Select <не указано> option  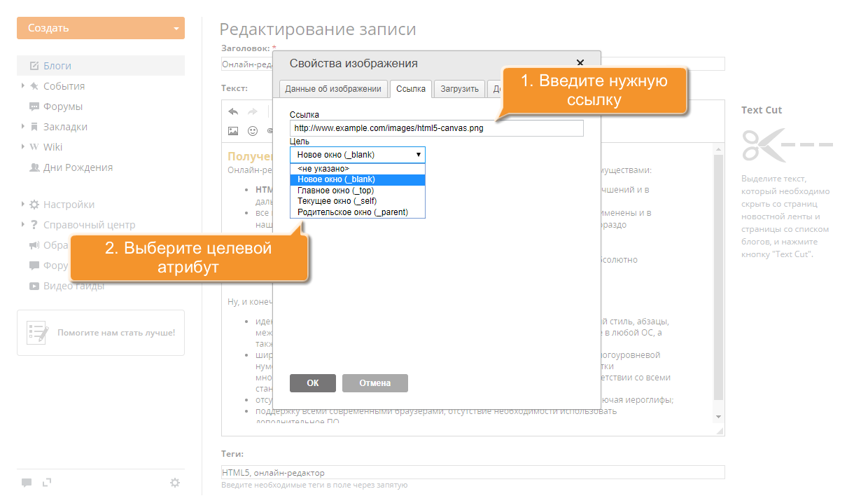pyautogui.click(x=358, y=169)
